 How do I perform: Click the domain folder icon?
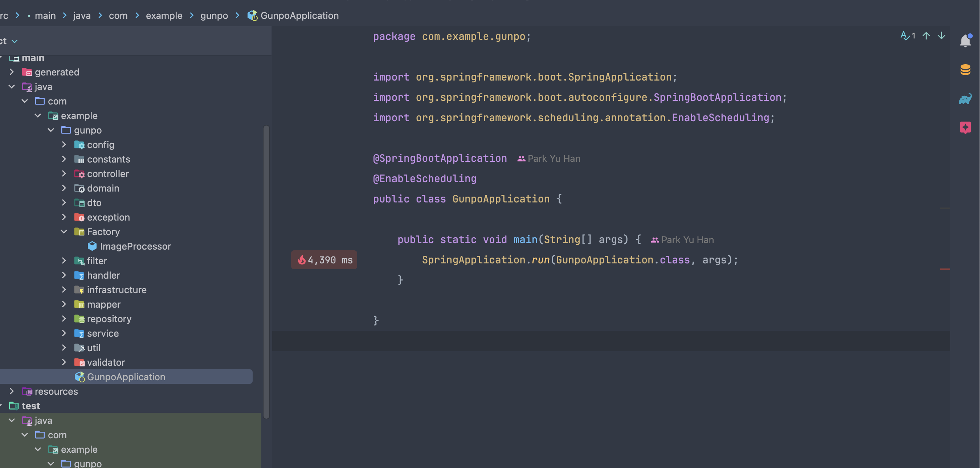click(79, 188)
